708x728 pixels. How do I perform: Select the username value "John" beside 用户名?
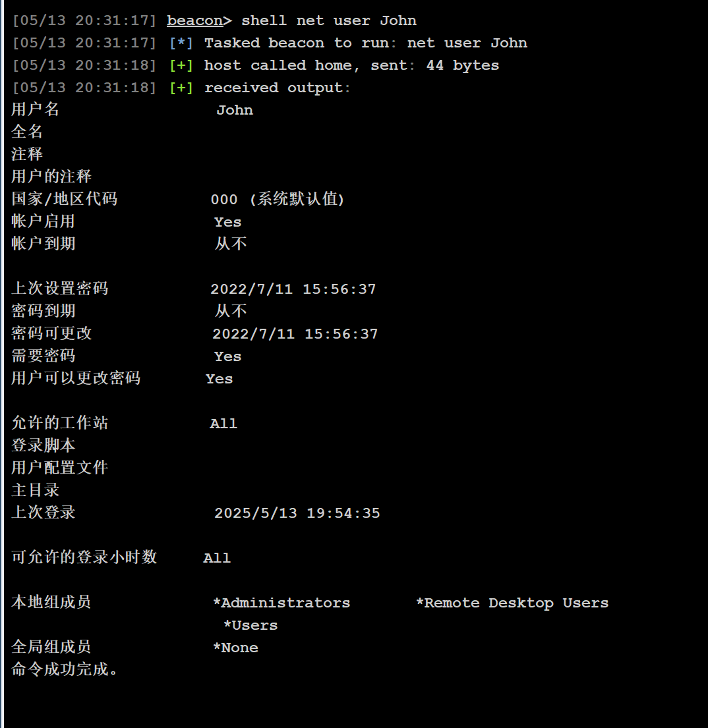pyautogui.click(x=235, y=110)
